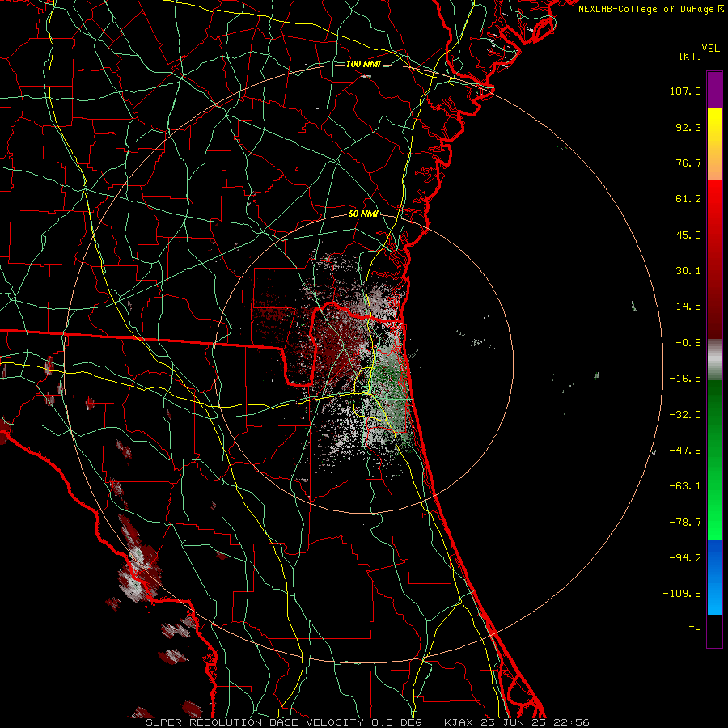
Task: Click the 14.5 velocity scale value
Action: [688, 307]
